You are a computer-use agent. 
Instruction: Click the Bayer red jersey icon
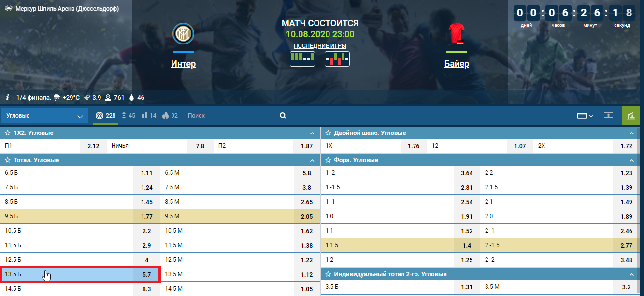(x=456, y=34)
